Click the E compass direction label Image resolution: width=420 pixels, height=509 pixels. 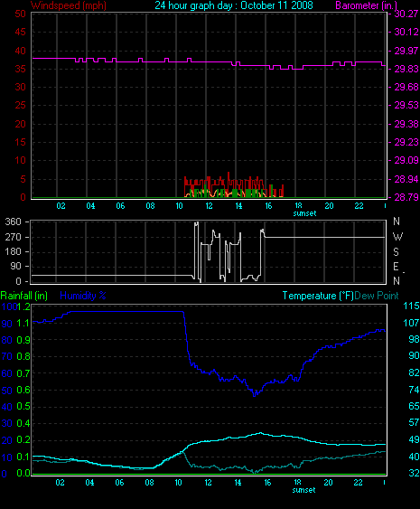[x=396, y=267]
